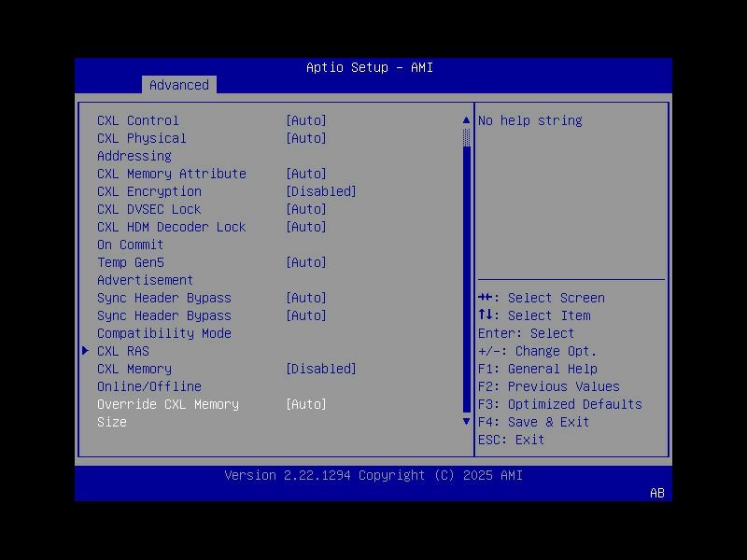Select Override CXL Memory Size setting
The image size is (747, 560).
pos(168,413)
